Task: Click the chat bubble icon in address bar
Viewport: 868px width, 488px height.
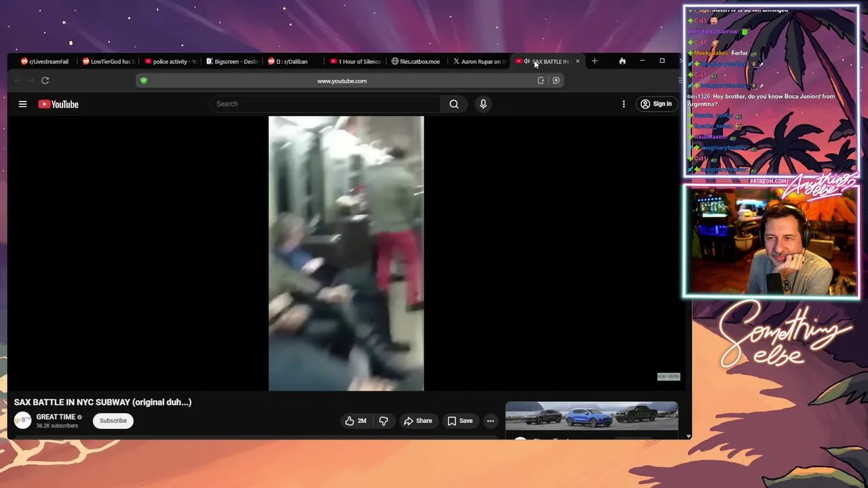Action: coord(556,81)
